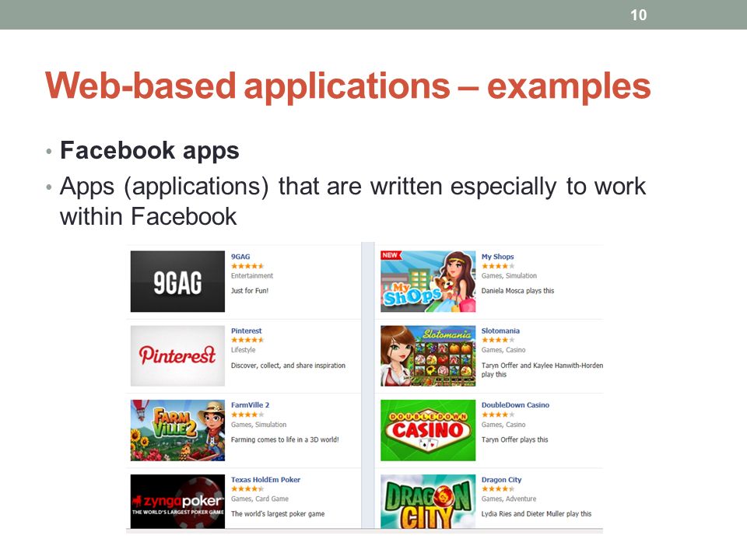Open the Slotomania game thumbnail
Image resolution: width=747 pixels, height=560 pixels.
tap(428, 355)
